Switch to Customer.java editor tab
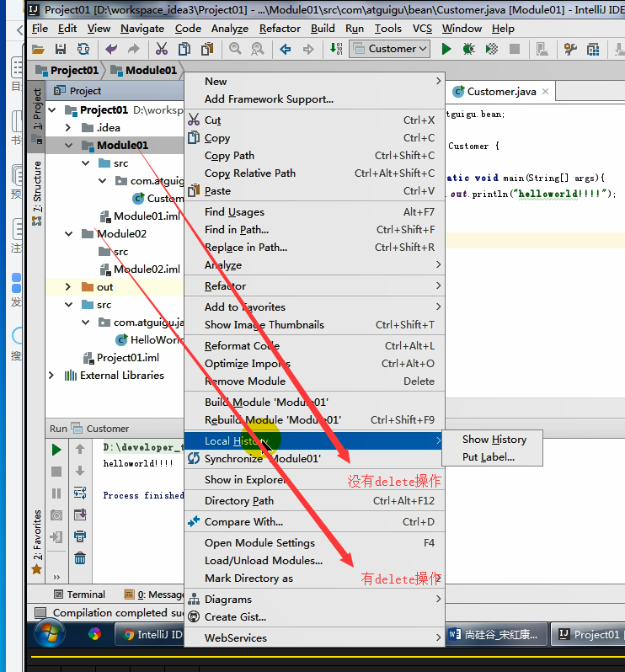The image size is (625, 672). (501, 92)
